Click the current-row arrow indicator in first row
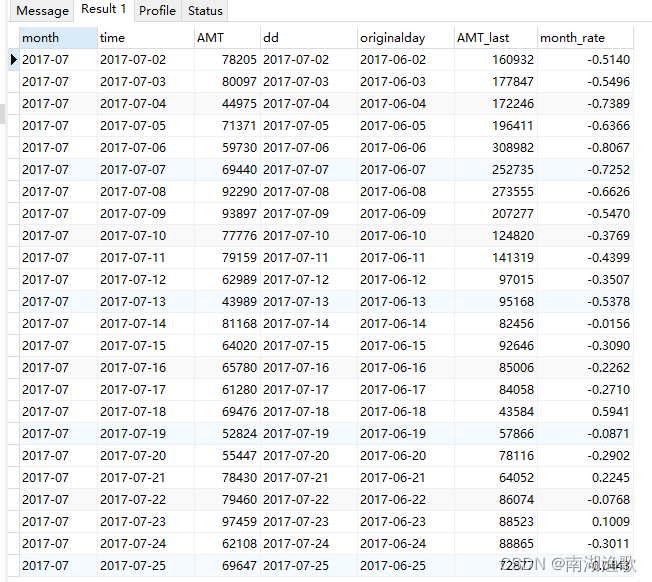Image resolution: width=652 pixels, height=582 pixels. [13, 60]
